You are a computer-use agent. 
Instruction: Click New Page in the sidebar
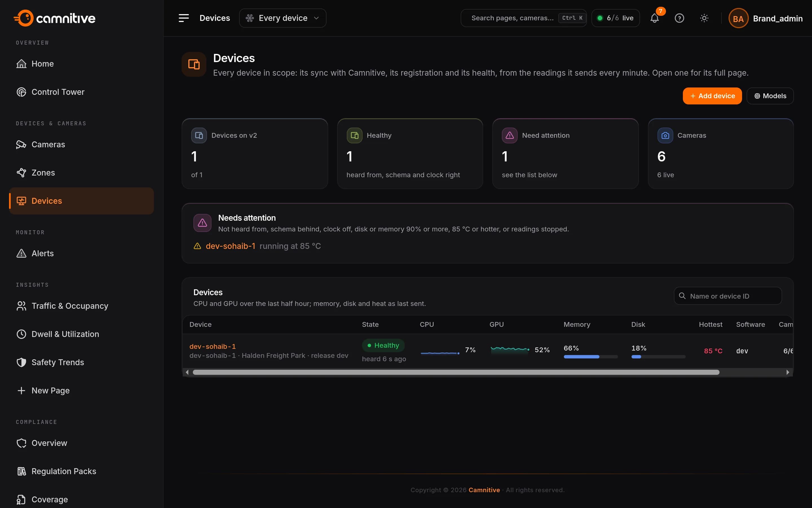pyautogui.click(x=81, y=390)
